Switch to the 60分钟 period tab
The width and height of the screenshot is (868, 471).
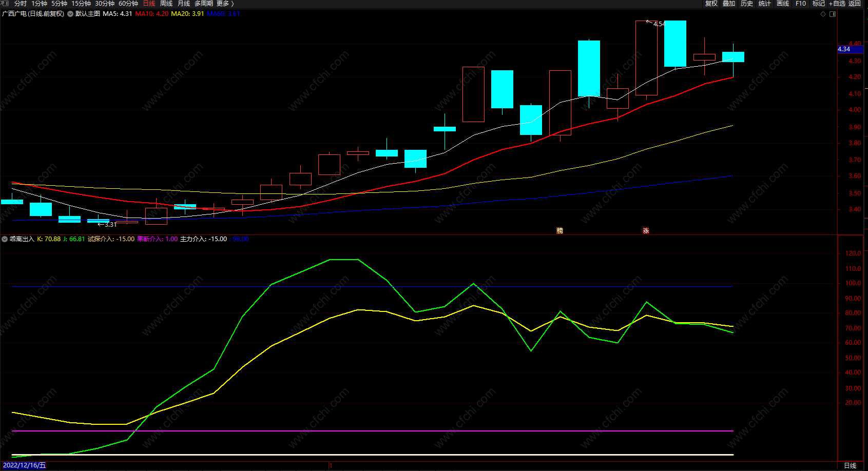[x=128, y=4]
